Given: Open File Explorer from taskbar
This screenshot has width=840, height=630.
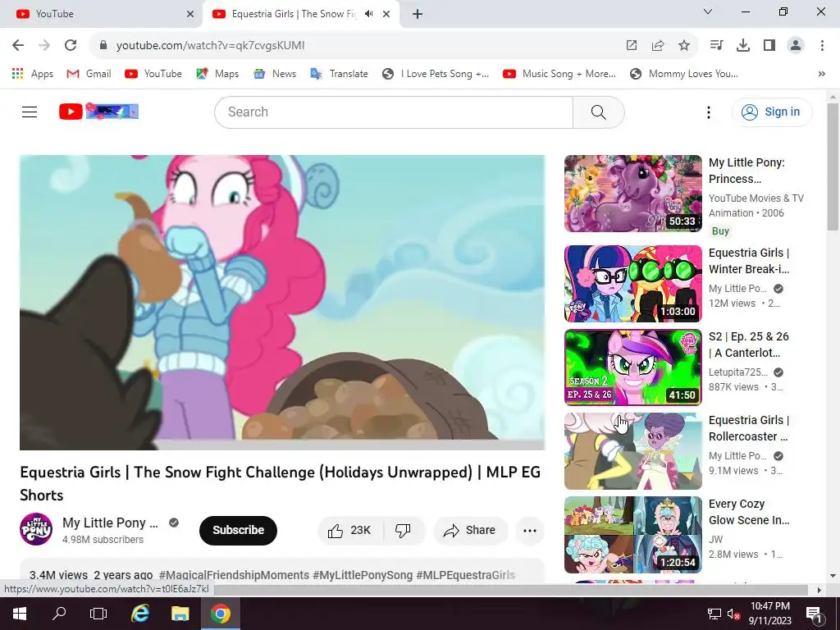Looking at the screenshot, I should point(180,614).
